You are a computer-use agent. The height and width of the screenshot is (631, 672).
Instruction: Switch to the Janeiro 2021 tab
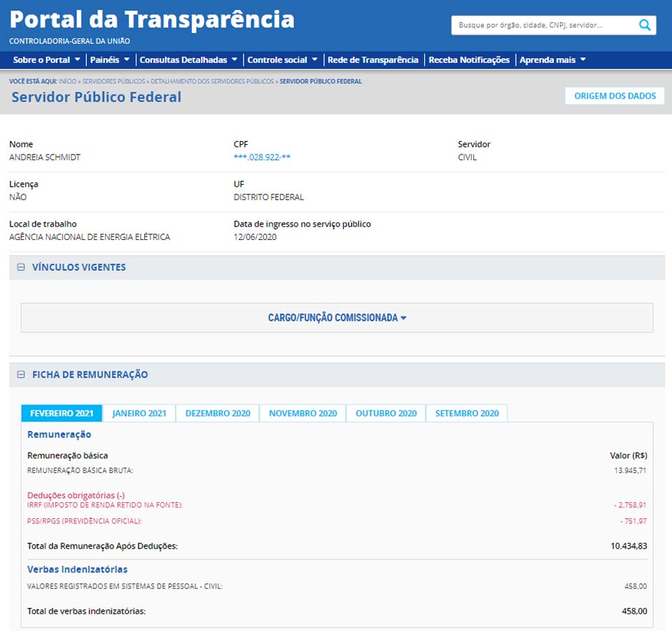point(139,413)
